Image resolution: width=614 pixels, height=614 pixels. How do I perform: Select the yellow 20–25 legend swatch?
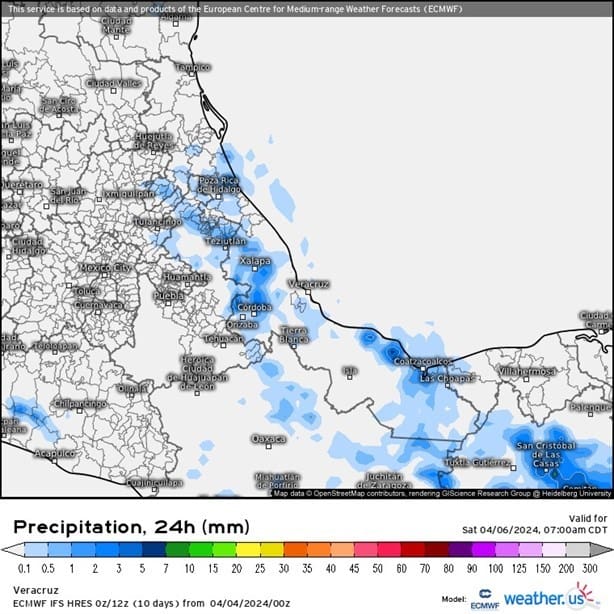(248, 550)
